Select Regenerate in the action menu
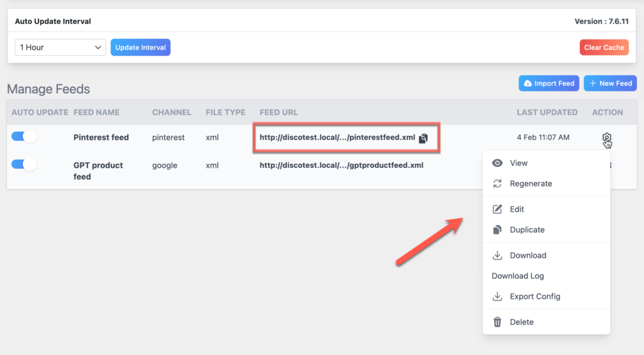Viewport: 644px width, 355px height. coord(546,183)
